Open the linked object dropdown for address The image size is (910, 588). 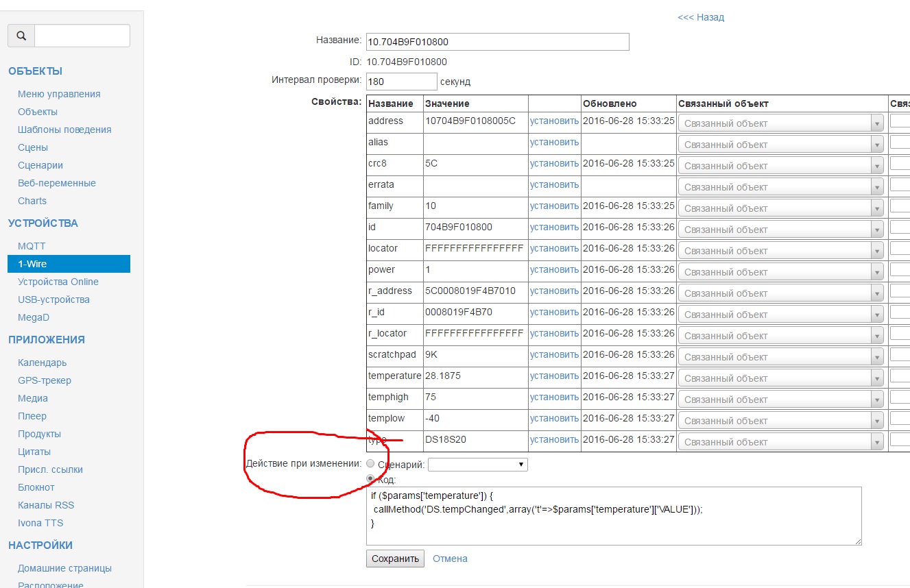[x=781, y=123]
